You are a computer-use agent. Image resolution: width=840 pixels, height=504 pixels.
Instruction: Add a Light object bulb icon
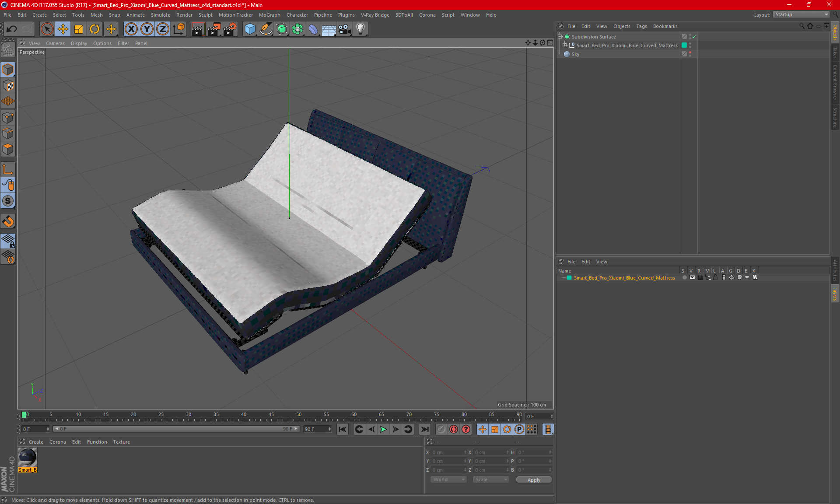pos(360,29)
